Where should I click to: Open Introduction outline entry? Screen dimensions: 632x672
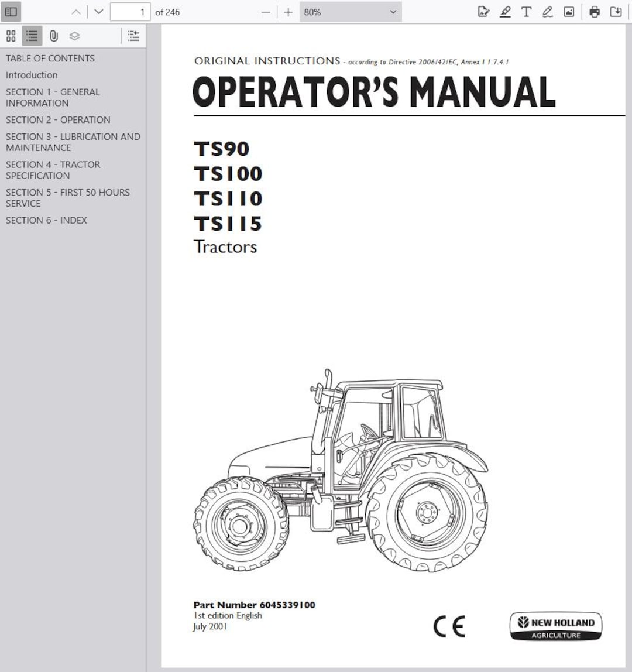point(32,75)
